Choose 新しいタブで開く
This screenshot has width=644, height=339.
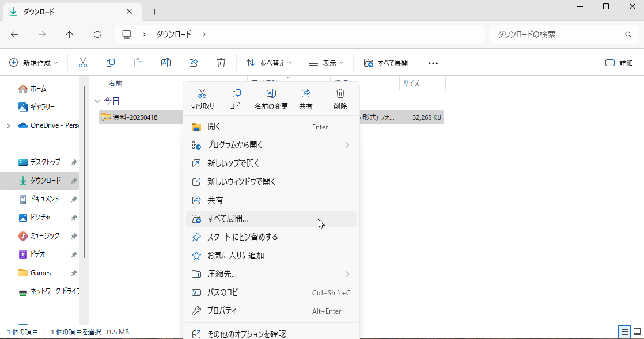tap(271, 163)
